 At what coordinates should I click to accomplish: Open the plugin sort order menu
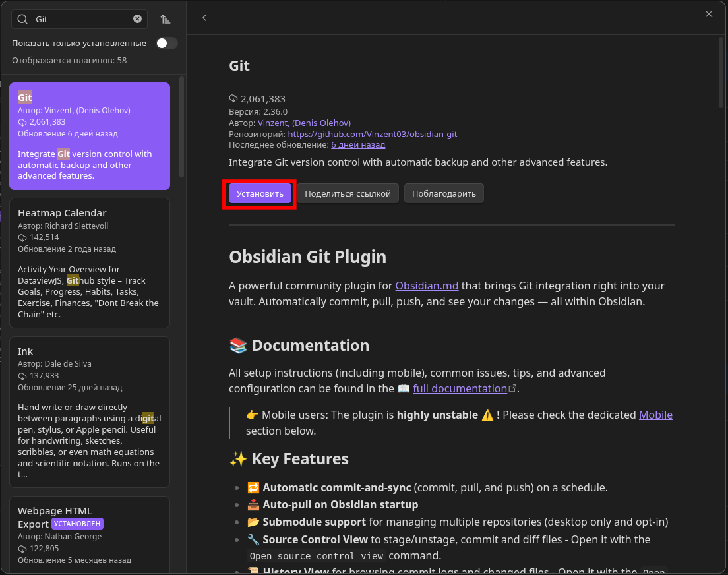(x=166, y=20)
